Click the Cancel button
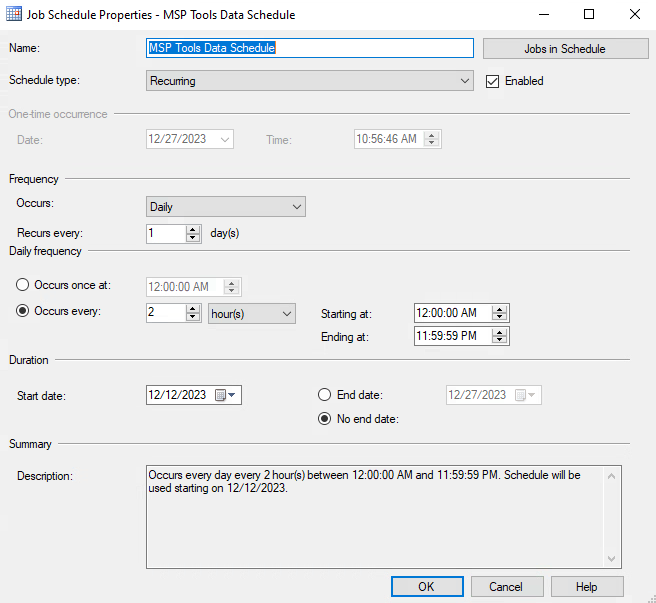Image resolution: width=656 pixels, height=603 pixels. [507, 587]
